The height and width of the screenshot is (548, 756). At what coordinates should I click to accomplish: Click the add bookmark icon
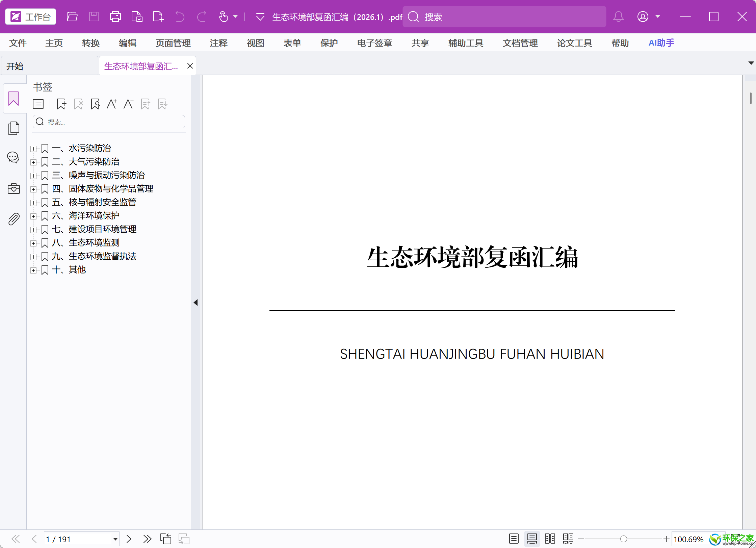point(61,104)
